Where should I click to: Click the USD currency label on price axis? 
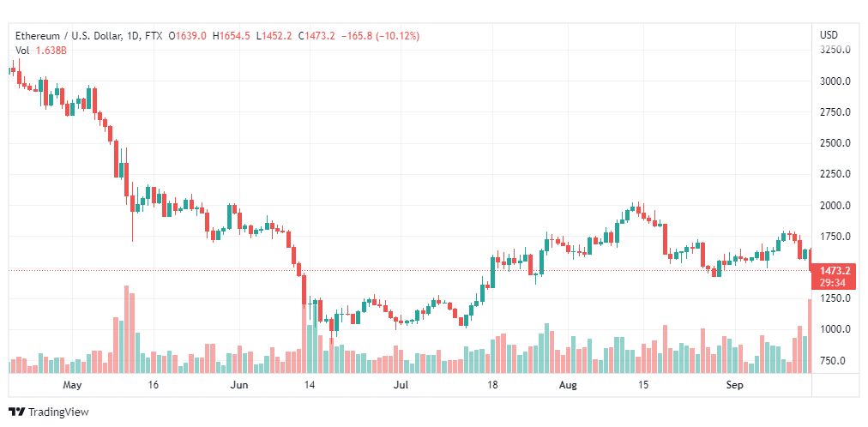[x=829, y=35]
